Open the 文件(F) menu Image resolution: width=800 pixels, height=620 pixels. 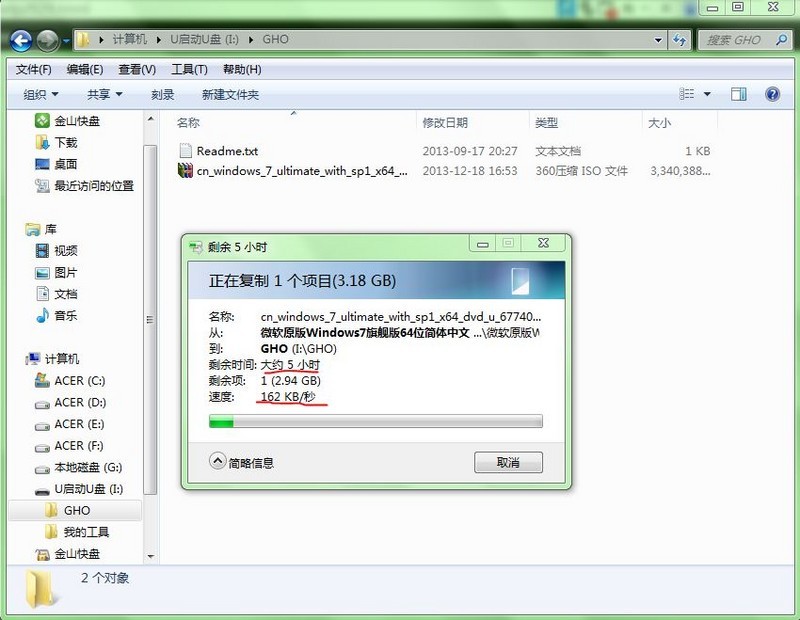tap(33, 69)
